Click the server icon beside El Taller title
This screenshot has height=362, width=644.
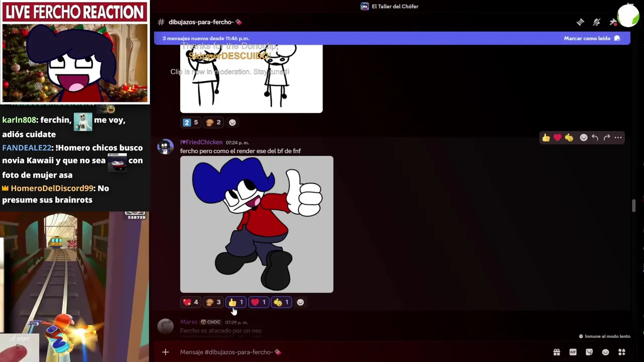coord(365,7)
